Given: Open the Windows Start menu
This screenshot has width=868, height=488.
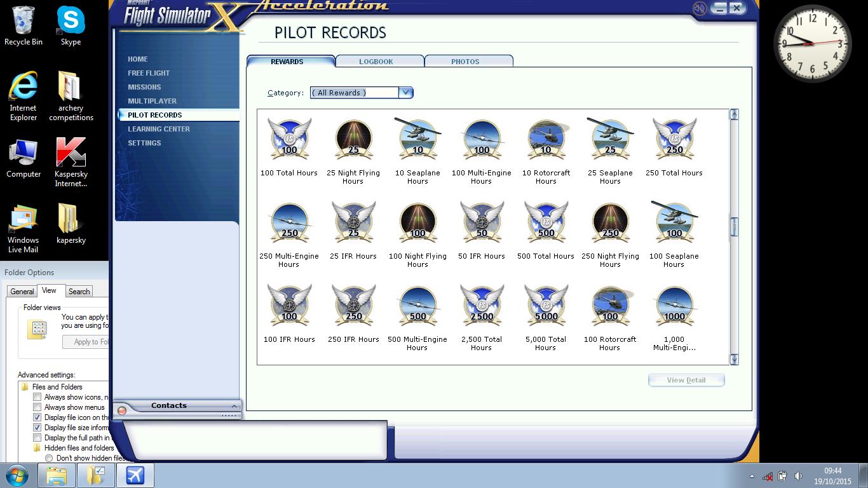Looking at the screenshot, I should pos(17,475).
